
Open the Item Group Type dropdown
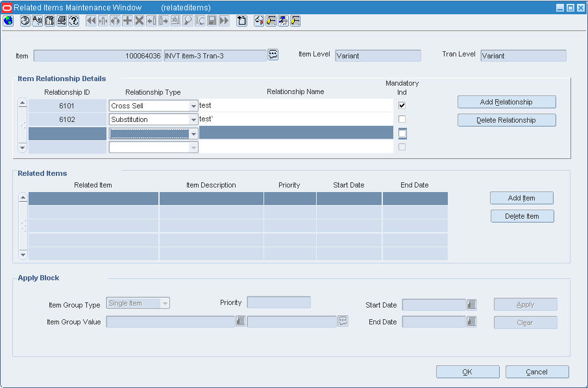[165, 303]
